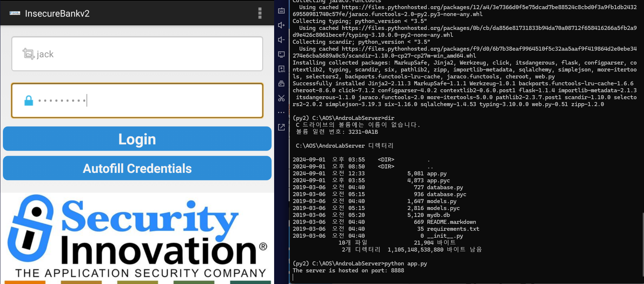Focus the username field containing jack
The image size is (644, 284).
137,54
